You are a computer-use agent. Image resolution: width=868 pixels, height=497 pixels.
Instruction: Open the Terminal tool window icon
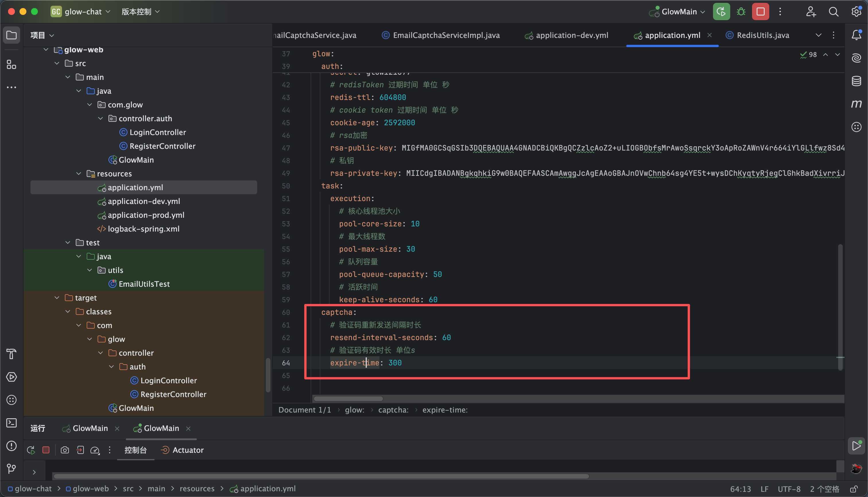(x=11, y=423)
